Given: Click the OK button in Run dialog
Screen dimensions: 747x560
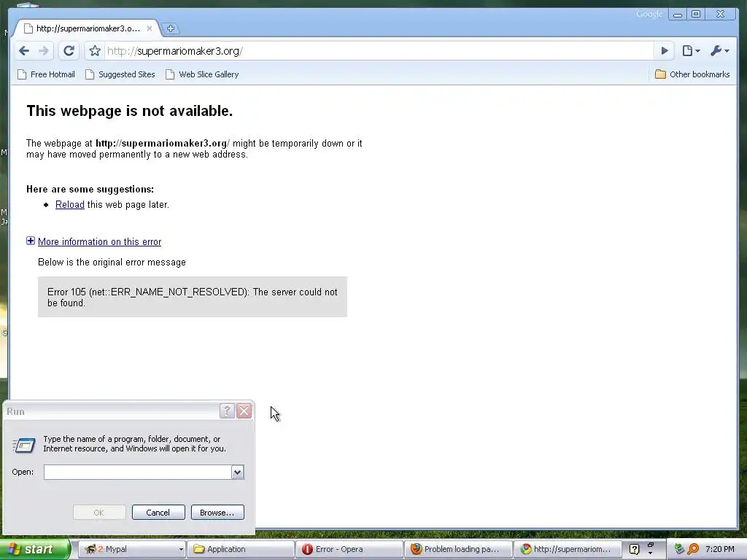Looking at the screenshot, I should click(x=99, y=513).
